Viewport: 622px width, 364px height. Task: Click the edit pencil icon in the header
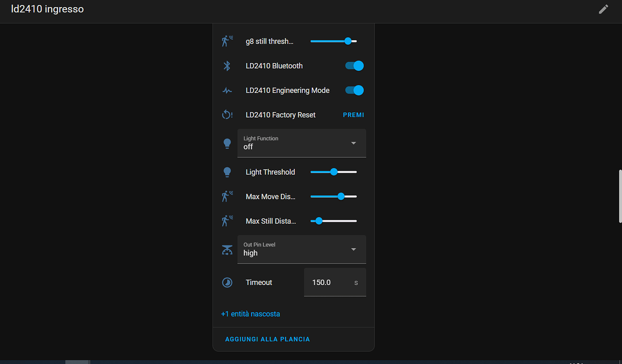click(x=604, y=9)
